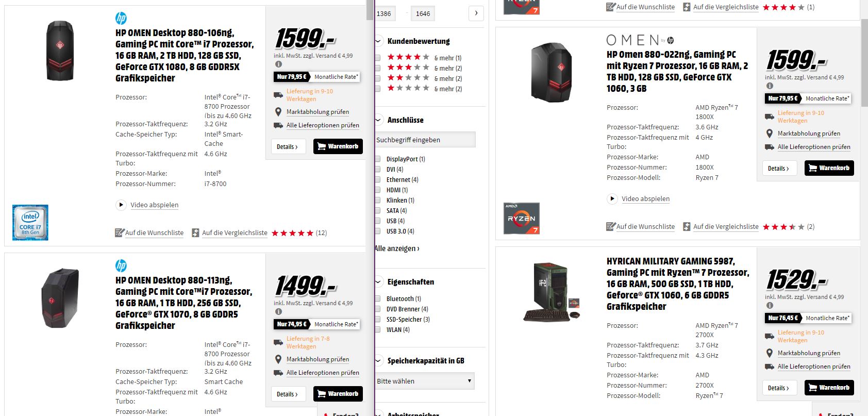
Task: Click the AMD Ryzen 7 badge below the HP Omen 880-022ng image
Action: click(x=522, y=218)
